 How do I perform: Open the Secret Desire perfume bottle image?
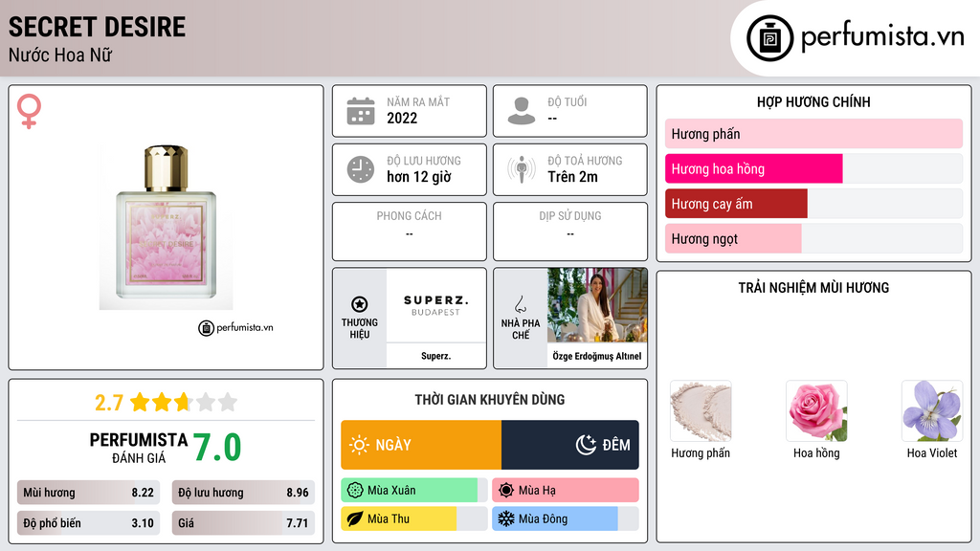pos(167,228)
